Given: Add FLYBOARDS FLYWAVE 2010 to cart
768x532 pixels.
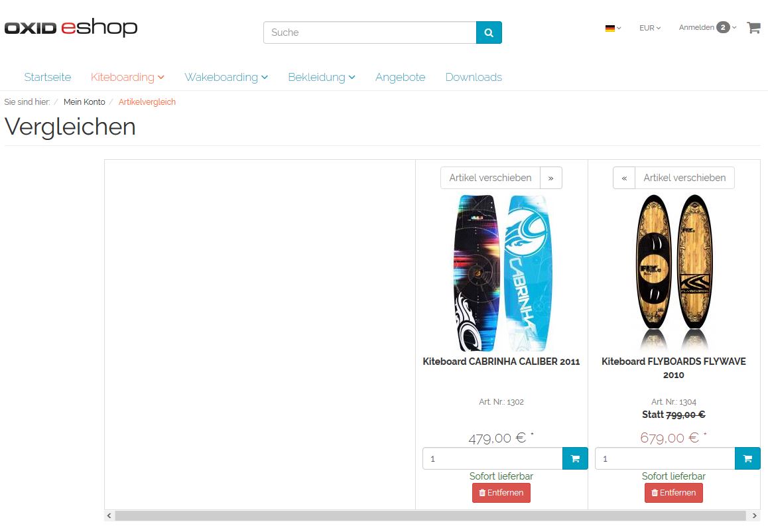Looking at the screenshot, I should pos(747,458).
